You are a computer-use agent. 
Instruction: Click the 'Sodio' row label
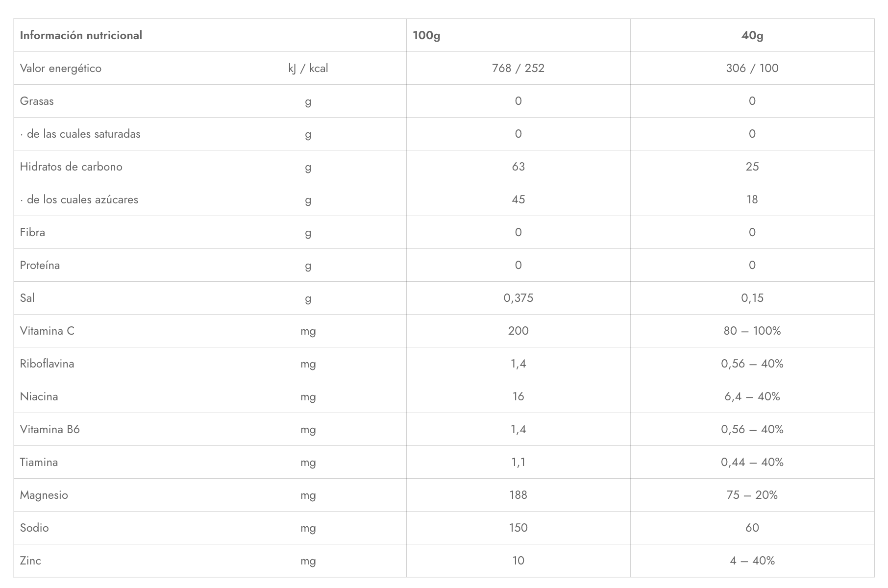tap(34, 528)
